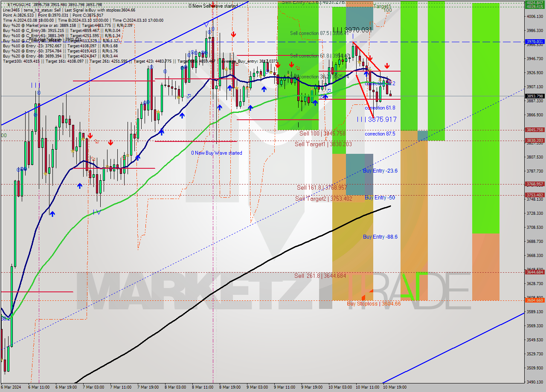Screen dimensions: 546x392
Task: Click the 'Buy Entry -88.6' label
Action: [x=380, y=237]
